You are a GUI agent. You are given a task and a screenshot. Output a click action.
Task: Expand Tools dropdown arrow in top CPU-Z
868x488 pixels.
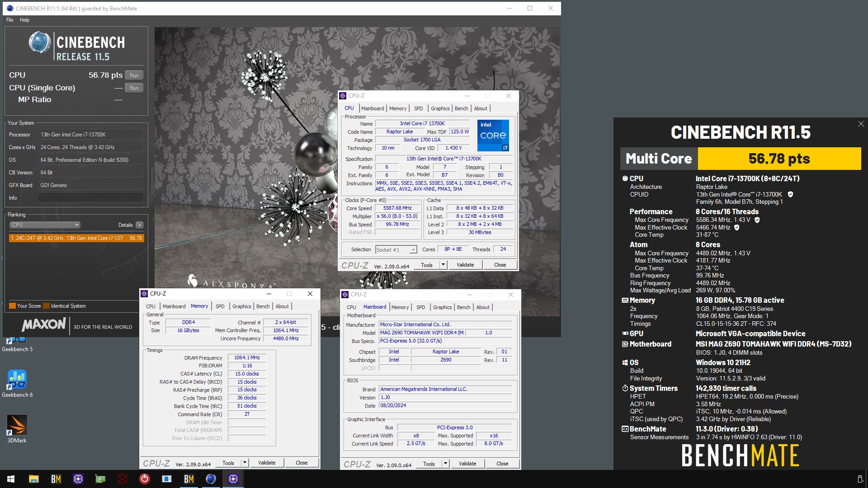(443, 265)
